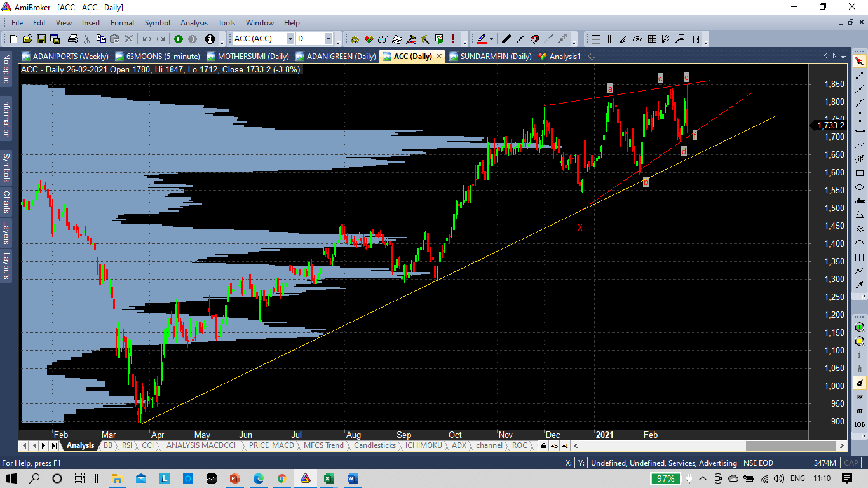Pick the abc text annotation tool
Screen dimensions: 868x488
[860, 201]
